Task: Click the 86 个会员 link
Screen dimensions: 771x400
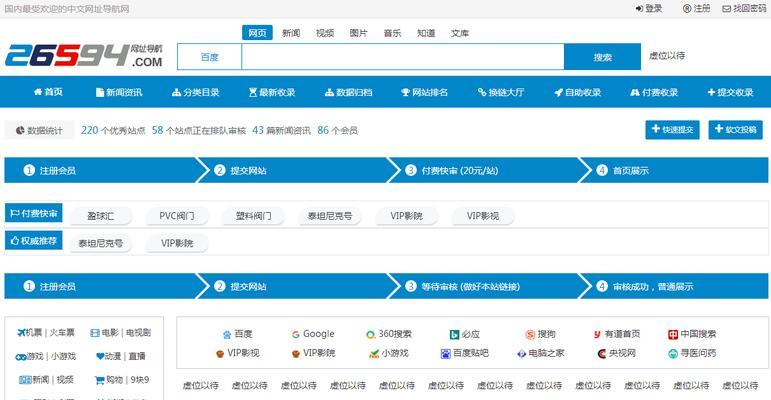Action: (x=337, y=130)
